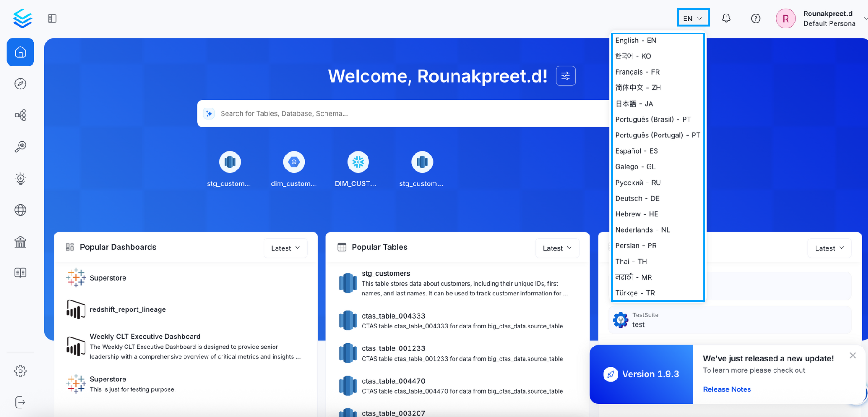Open the stg_customers table link

[x=386, y=273]
